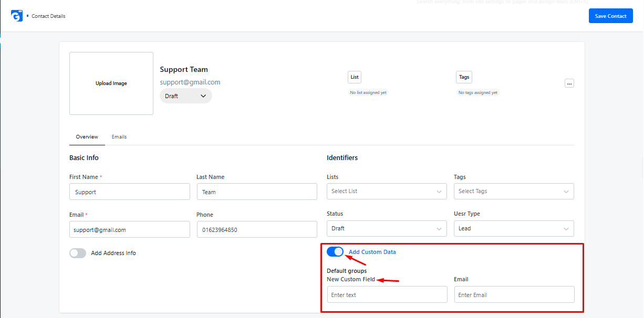
Task: Click the 'No tags assigned yet' label
Action: click(x=478, y=92)
